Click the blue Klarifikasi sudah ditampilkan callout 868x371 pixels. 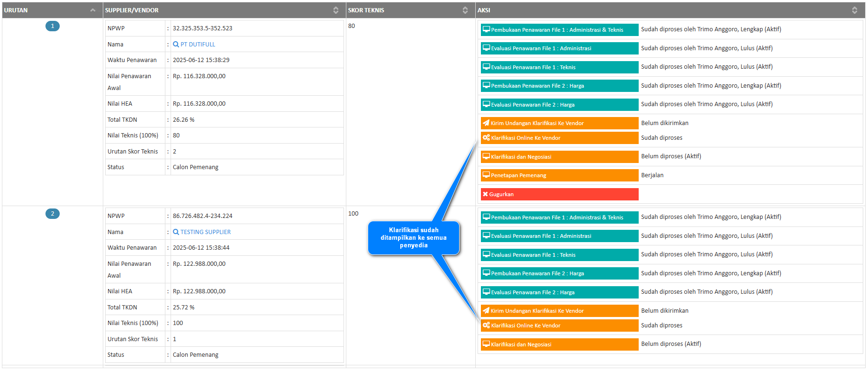coord(414,238)
